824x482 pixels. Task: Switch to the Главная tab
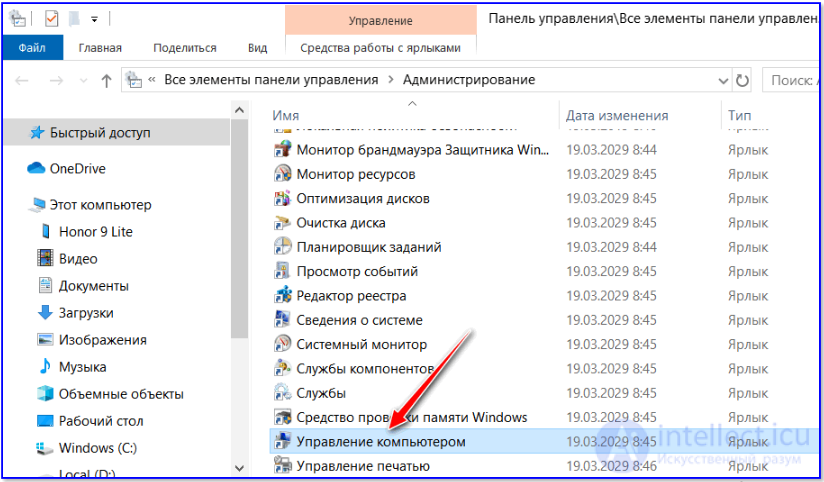point(100,48)
